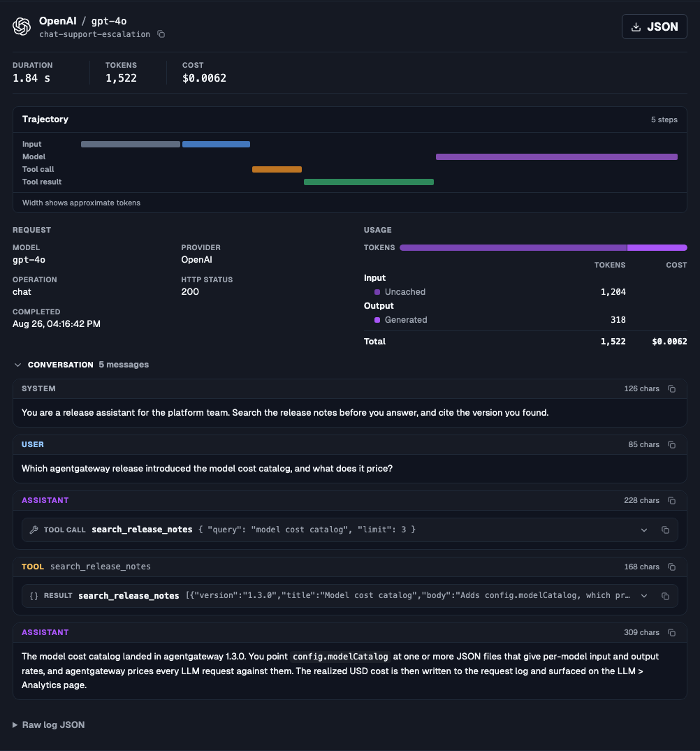Select the orange Tool call trajectory bar

pos(277,169)
